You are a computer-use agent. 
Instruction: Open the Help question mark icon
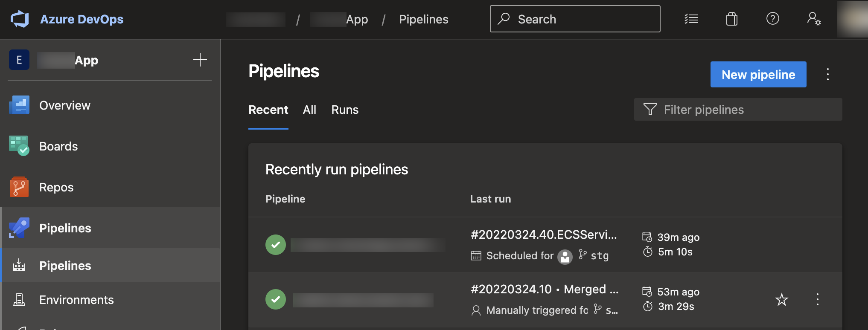point(773,19)
